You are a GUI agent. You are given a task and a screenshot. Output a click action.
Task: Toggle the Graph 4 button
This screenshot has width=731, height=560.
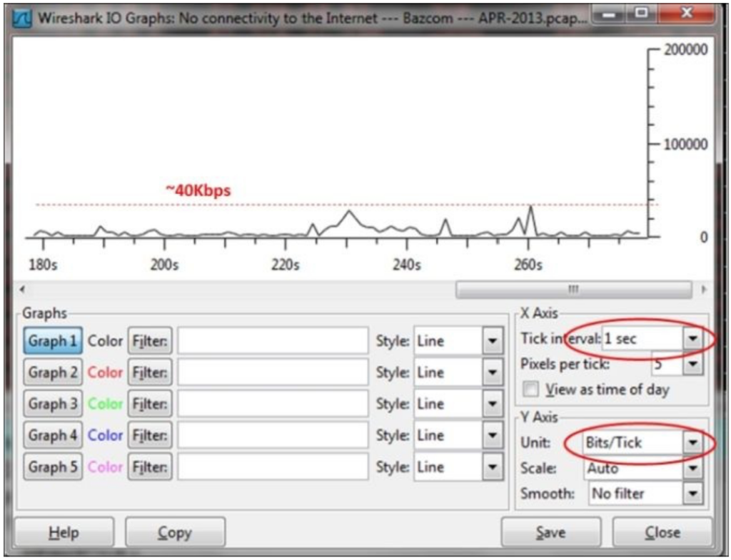pos(53,435)
